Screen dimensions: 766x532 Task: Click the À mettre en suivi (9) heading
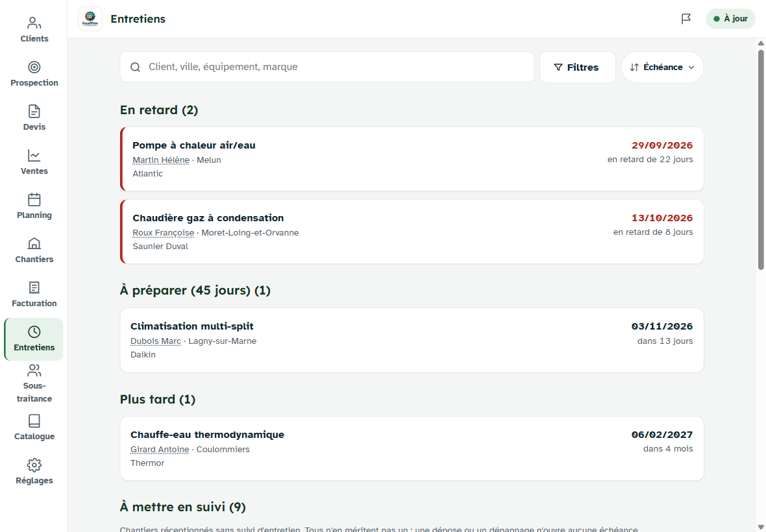tap(182, 507)
